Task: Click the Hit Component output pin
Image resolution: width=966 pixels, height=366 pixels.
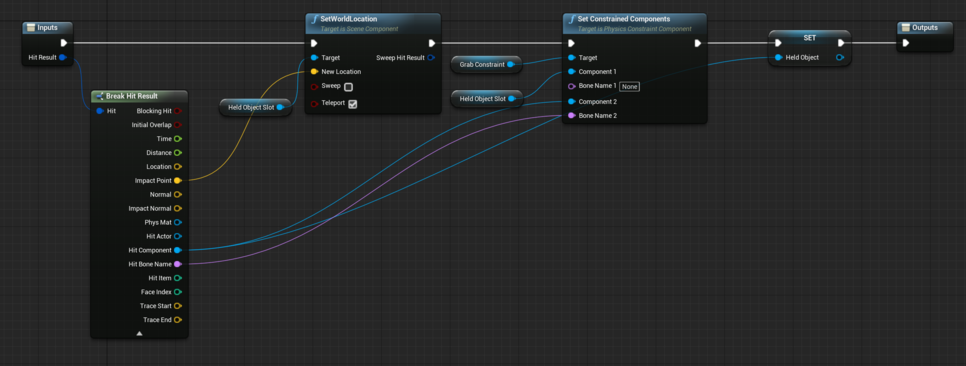Action: 177,250
